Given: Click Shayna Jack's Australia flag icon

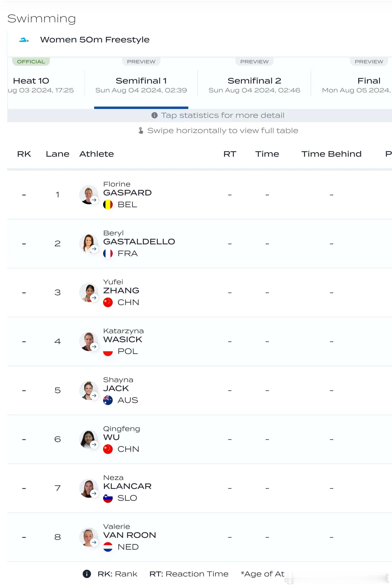Looking at the screenshot, I should (108, 400).
